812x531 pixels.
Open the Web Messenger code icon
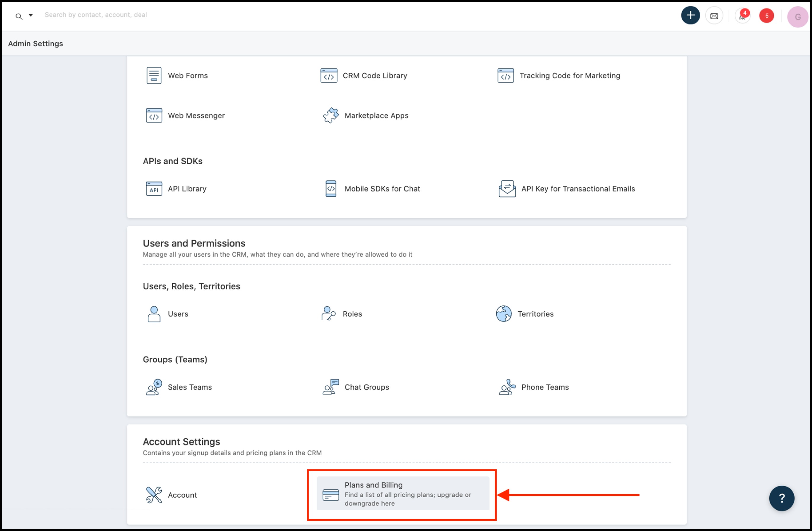tap(154, 115)
